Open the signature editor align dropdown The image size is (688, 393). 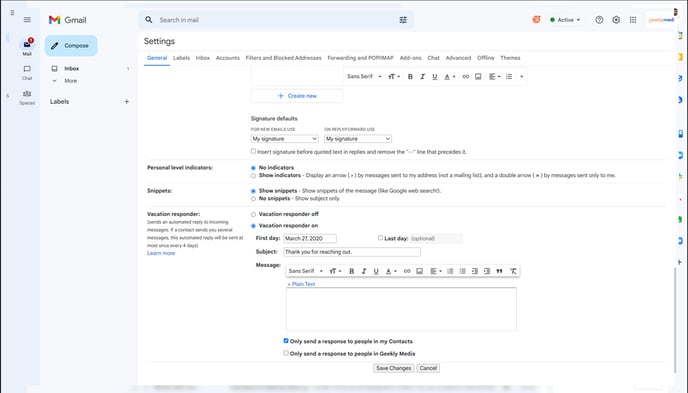[x=494, y=77]
